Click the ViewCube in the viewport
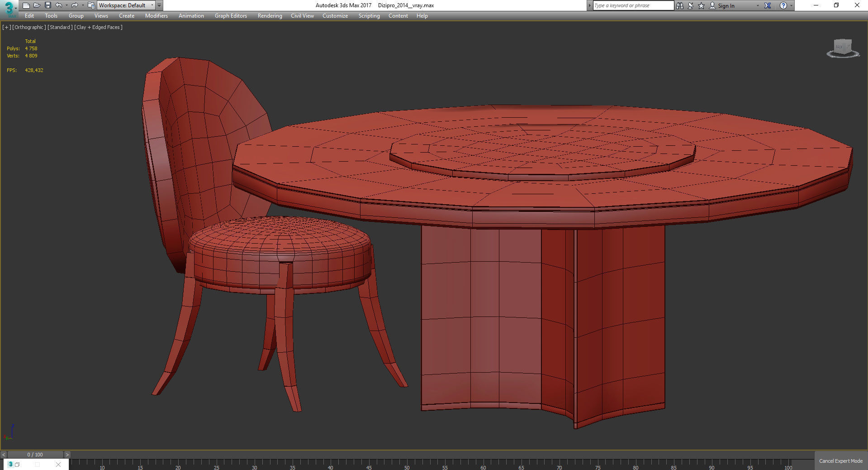 point(843,48)
